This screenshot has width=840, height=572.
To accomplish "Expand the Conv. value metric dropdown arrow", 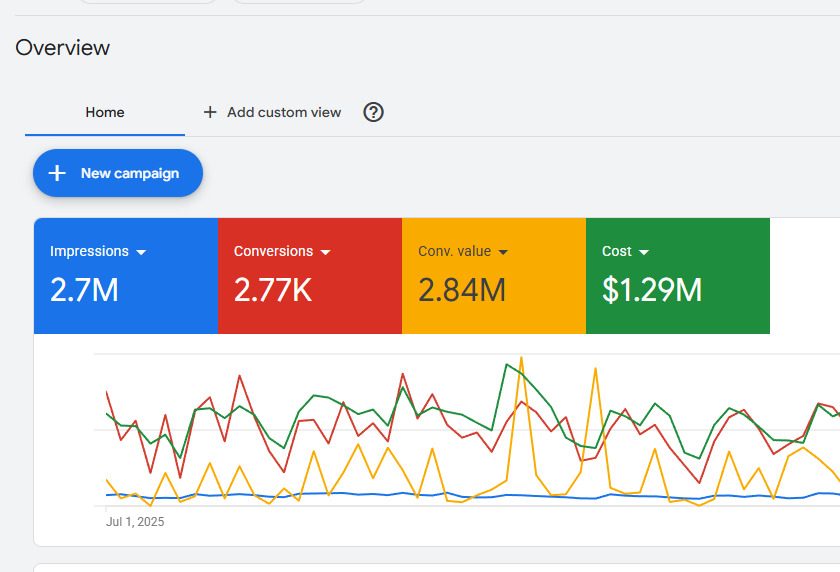I will coord(503,252).
